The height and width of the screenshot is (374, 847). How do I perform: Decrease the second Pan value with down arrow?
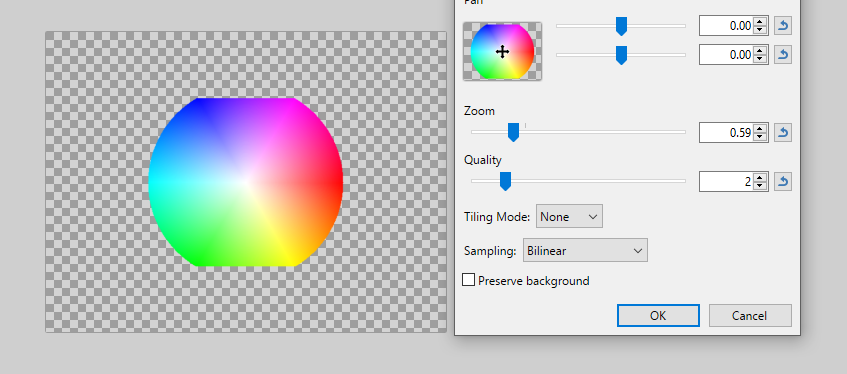(x=760, y=59)
